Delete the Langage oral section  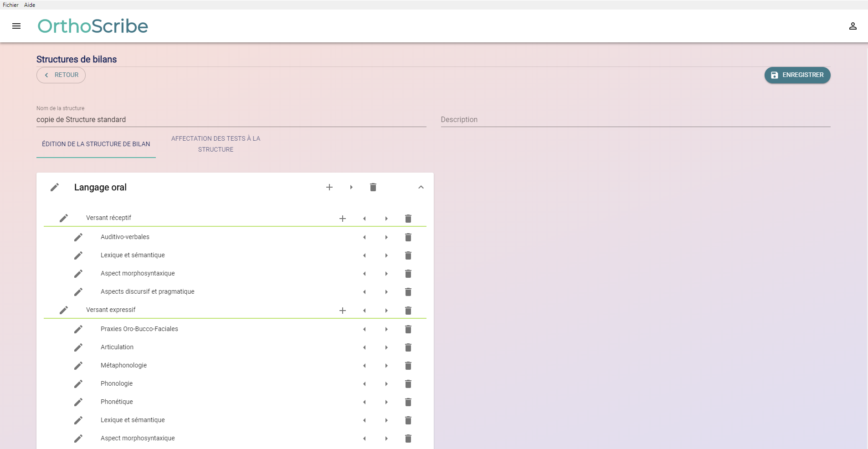point(373,187)
